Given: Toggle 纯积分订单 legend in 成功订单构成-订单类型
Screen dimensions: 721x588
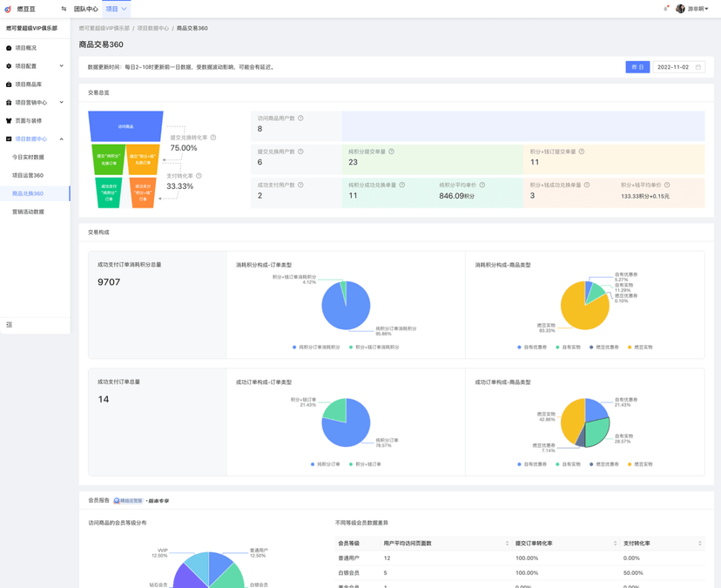Looking at the screenshot, I should click(326, 464).
